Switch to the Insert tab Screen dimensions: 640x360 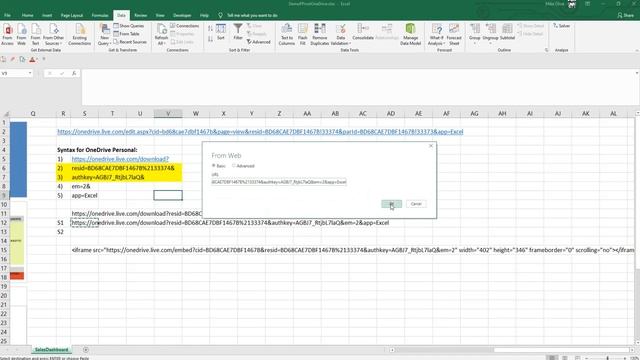tap(47, 15)
